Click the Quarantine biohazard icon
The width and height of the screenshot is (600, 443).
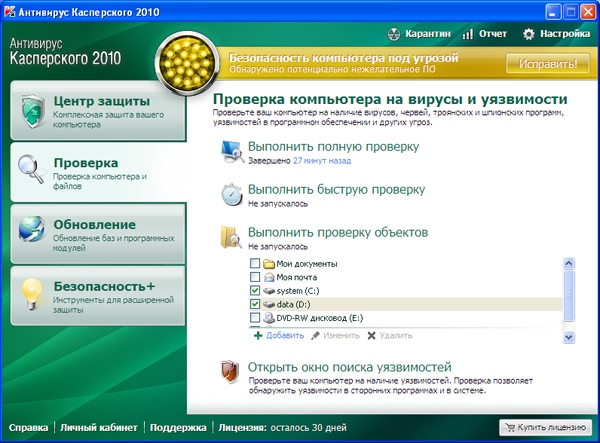(394, 34)
